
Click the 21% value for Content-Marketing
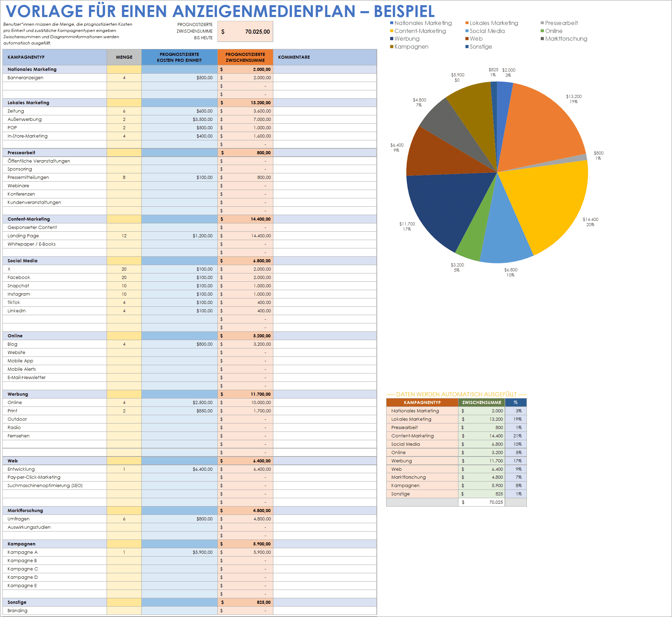click(x=516, y=436)
